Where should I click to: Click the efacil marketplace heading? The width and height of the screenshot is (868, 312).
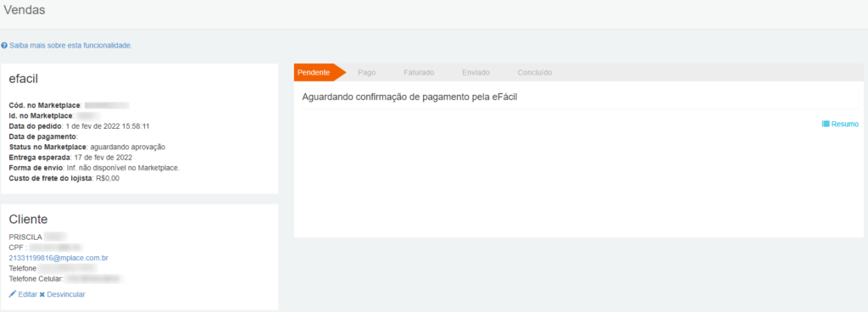point(23,79)
